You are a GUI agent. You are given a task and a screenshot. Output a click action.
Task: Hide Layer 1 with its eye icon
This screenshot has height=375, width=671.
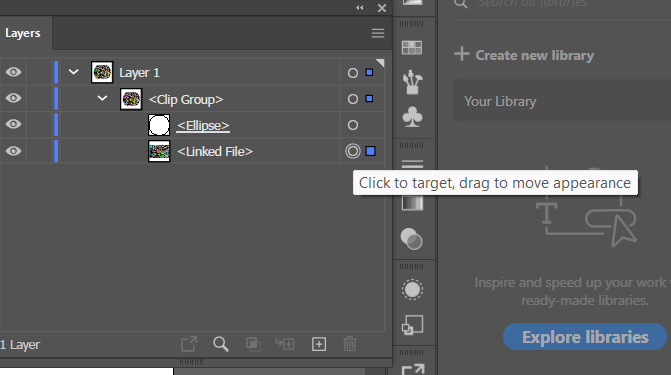click(x=13, y=72)
